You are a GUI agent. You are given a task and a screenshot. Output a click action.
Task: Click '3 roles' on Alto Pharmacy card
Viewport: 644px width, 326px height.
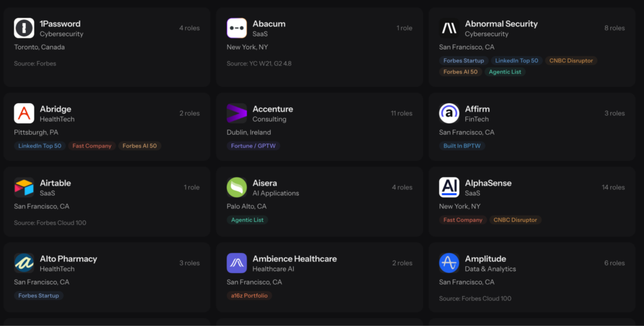[189, 262]
